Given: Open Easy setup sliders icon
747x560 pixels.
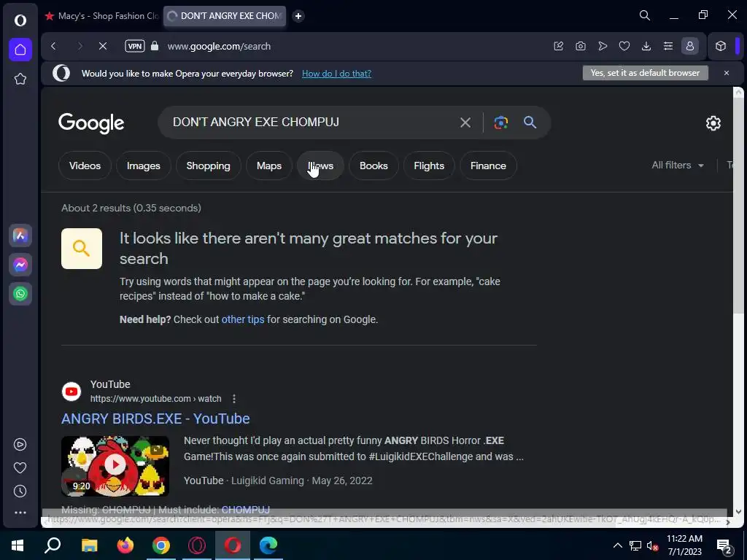Looking at the screenshot, I should tap(668, 46).
